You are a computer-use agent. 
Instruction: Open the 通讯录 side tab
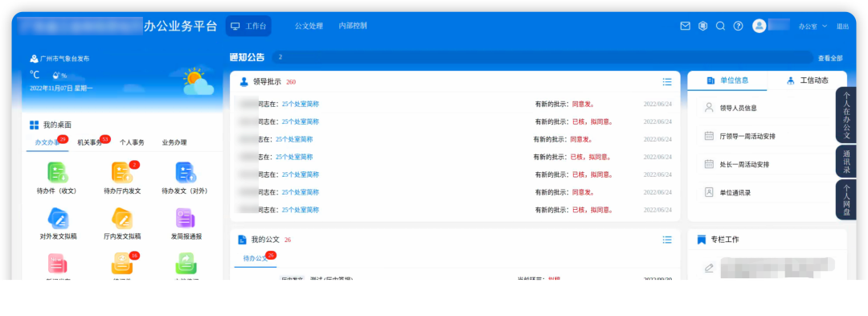click(x=846, y=161)
